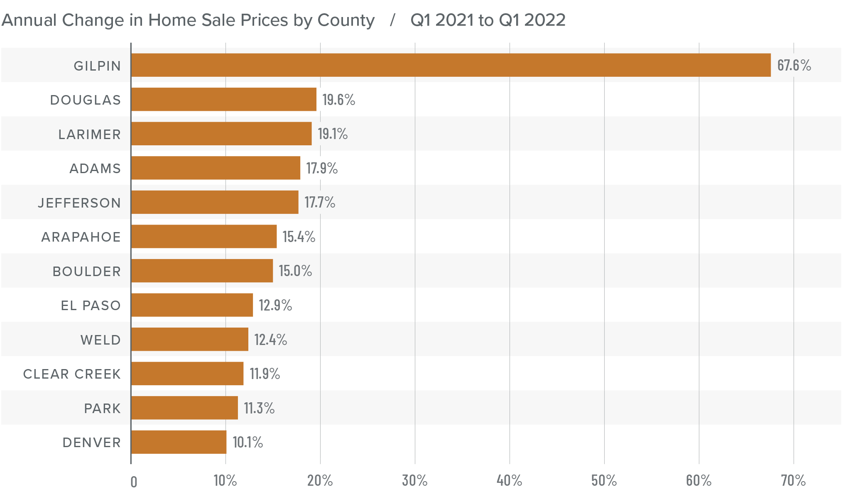Select the Adams county bar
Image resolution: width=843 pixels, height=504 pixels.
point(216,168)
